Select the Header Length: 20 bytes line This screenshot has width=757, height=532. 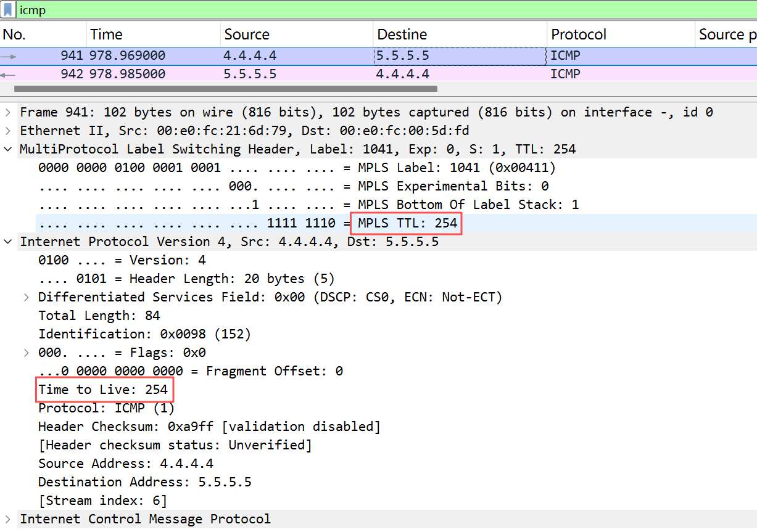(x=186, y=279)
